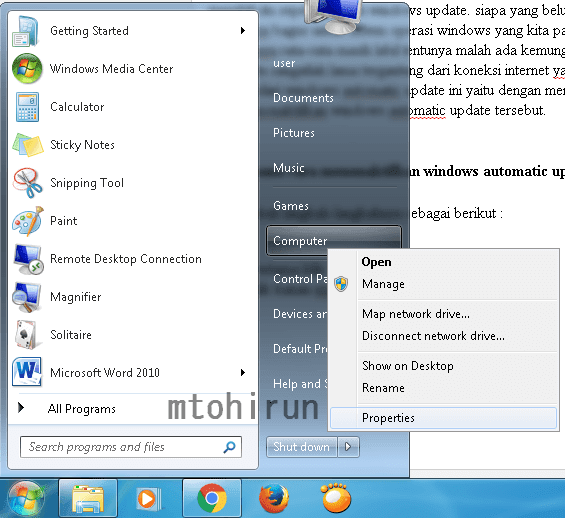
Task: Choose Rename in the context menu
Action: pyautogui.click(x=443, y=388)
